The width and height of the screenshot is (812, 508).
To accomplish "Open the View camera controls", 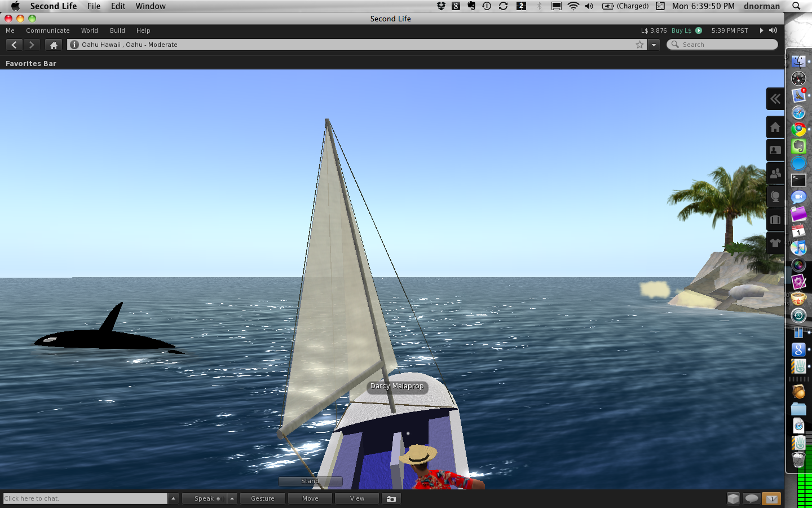I will click(x=357, y=498).
